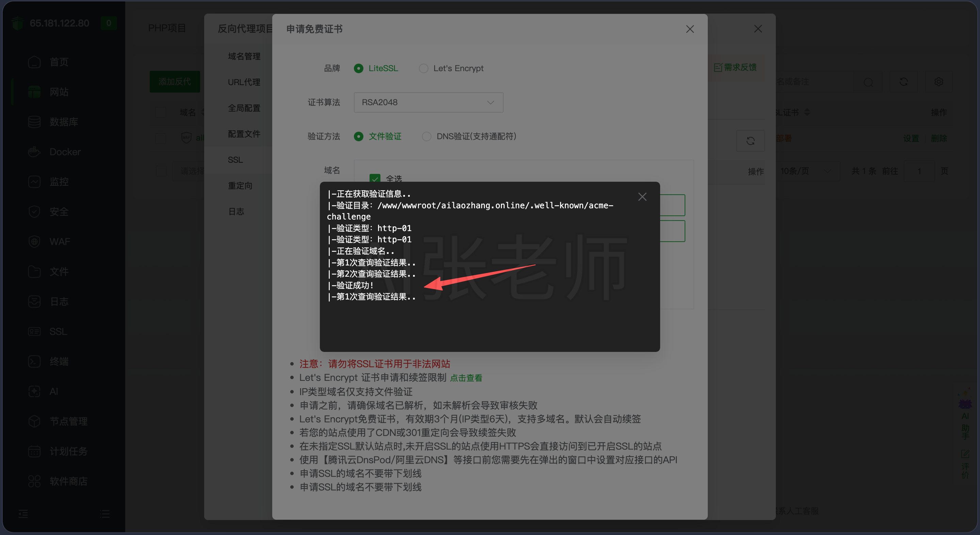
Task: Click the Docker whale sidebar icon
Action: [34, 152]
